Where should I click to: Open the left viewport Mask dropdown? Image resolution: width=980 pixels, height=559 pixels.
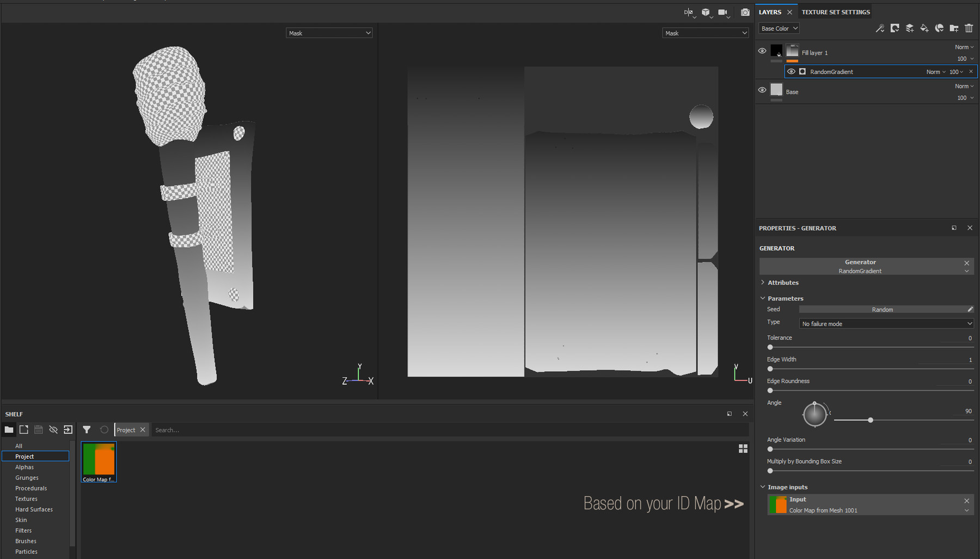[x=329, y=33]
